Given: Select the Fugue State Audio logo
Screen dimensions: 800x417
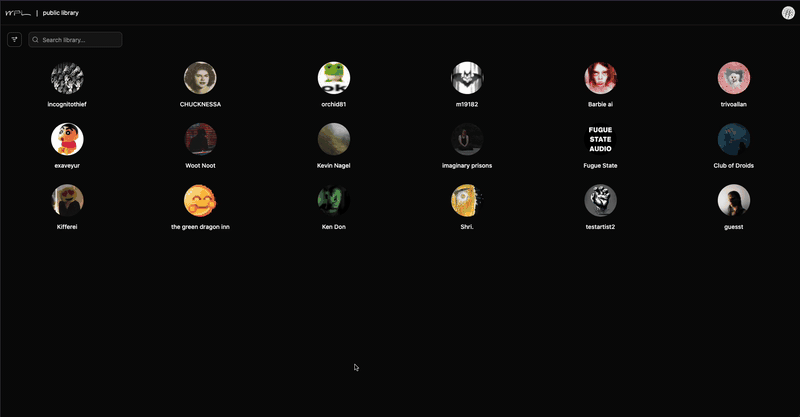Looking at the screenshot, I should pos(601,139).
